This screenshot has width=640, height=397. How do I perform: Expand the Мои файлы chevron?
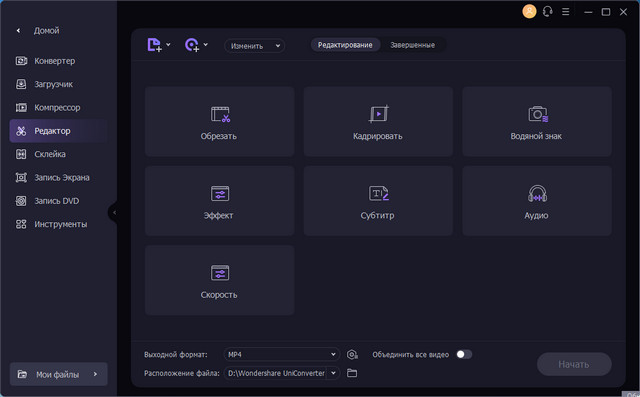(95, 374)
